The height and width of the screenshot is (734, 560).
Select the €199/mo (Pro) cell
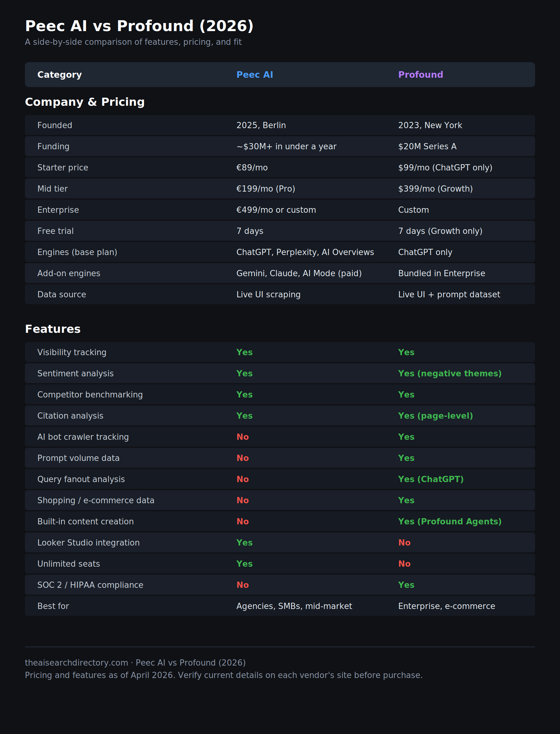point(266,189)
